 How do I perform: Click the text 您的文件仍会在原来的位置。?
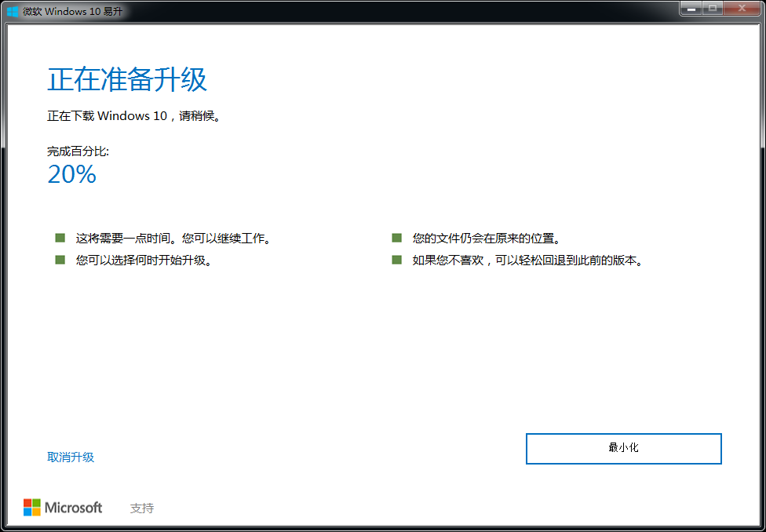[x=486, y=239]
